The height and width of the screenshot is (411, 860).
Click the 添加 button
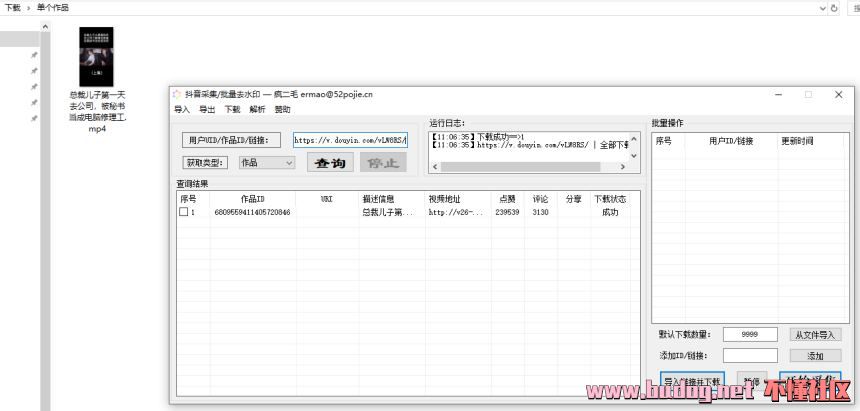tap(815, 355)
